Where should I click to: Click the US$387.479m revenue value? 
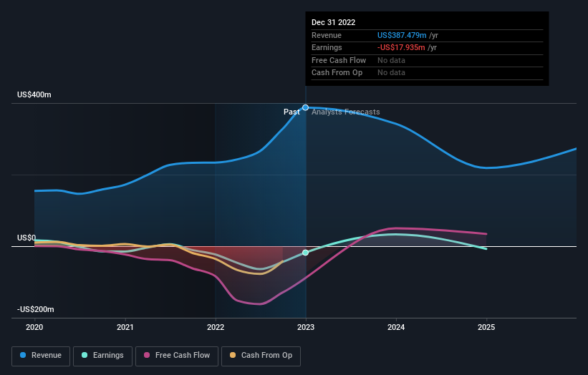(402, 35)
